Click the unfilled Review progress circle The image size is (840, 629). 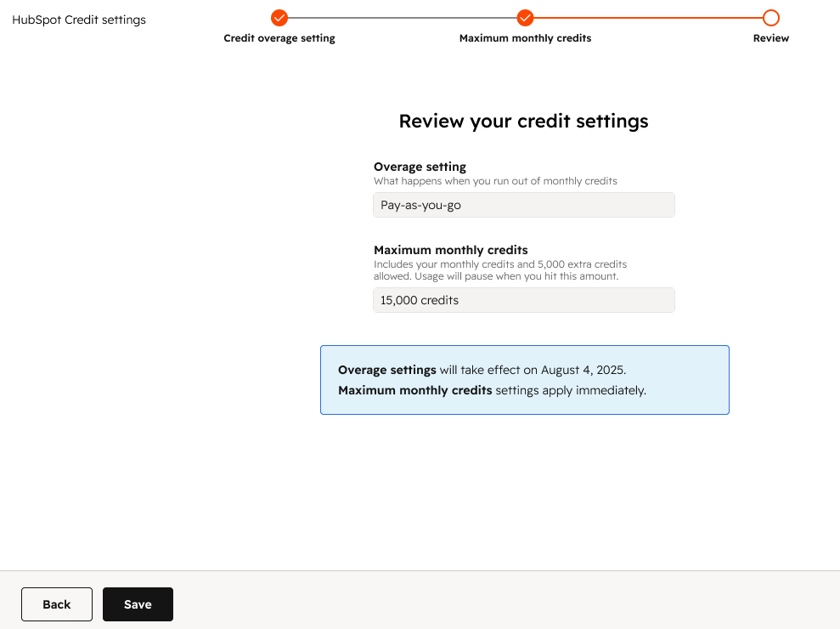tap(770, 17)
